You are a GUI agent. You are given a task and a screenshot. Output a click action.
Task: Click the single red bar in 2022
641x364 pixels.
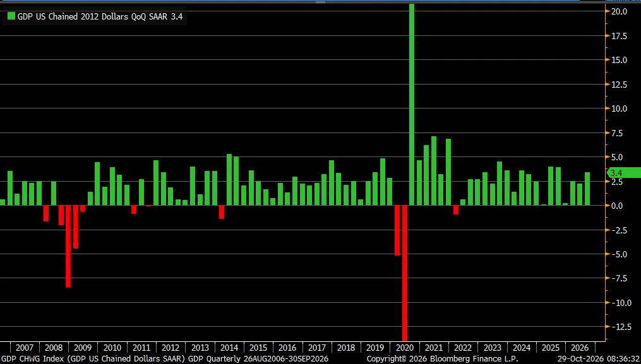pos(456,210)
